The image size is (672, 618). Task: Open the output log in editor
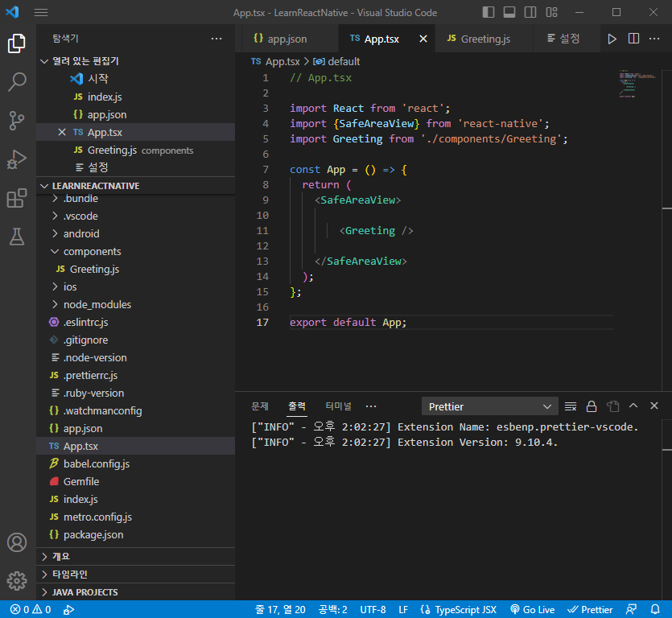(x=613, y=406)
